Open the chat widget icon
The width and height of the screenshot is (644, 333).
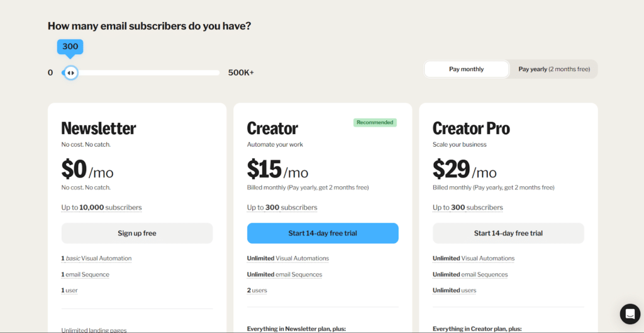click(630, 314)
